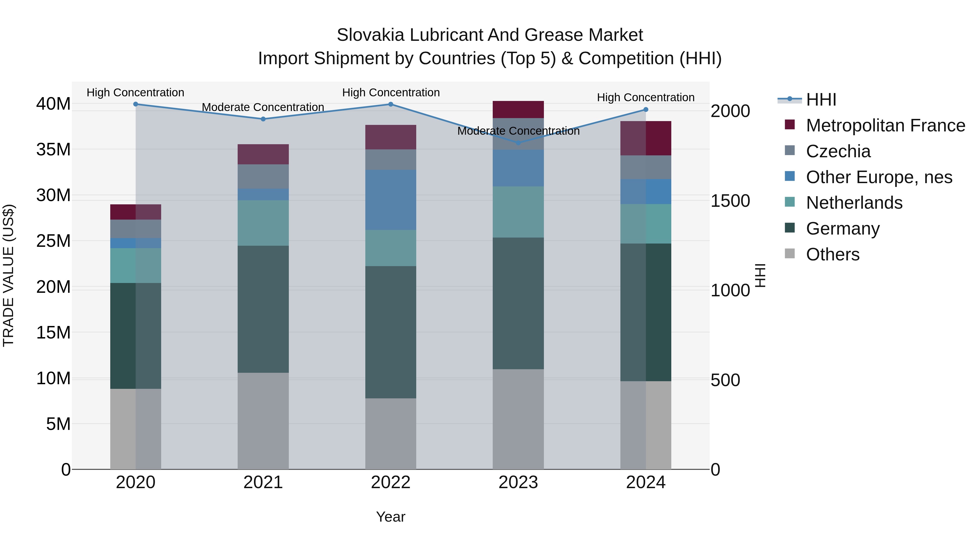This screenshot has height=551, width=980.
Task: Click the 25M tick label
Action: [x=53, y=241]
